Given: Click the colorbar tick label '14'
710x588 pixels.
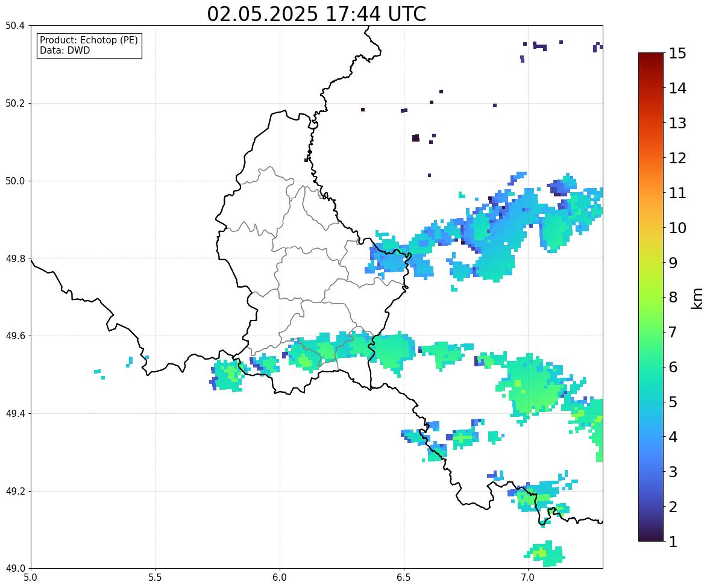Looking at the screenshot, I should [677, 89].
